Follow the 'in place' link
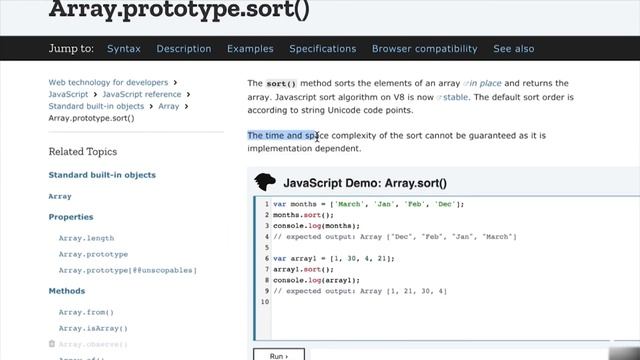640x360 pixels. tap(484, 83)
